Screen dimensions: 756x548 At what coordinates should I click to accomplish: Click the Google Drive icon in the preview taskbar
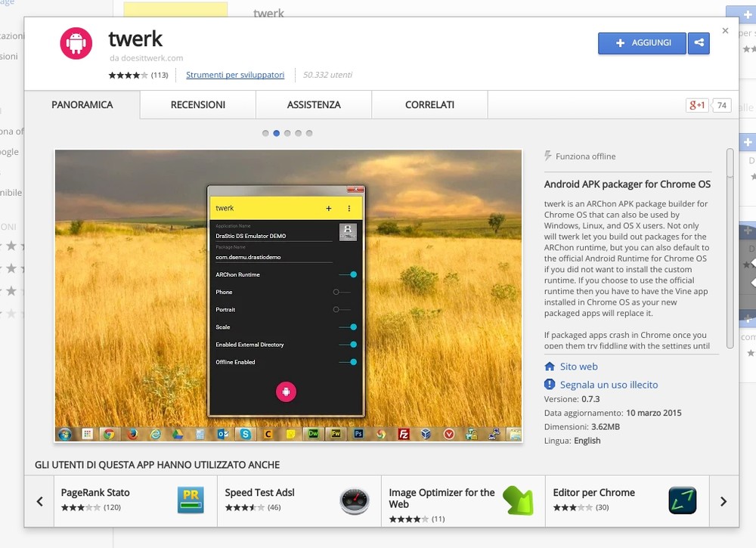178,435
